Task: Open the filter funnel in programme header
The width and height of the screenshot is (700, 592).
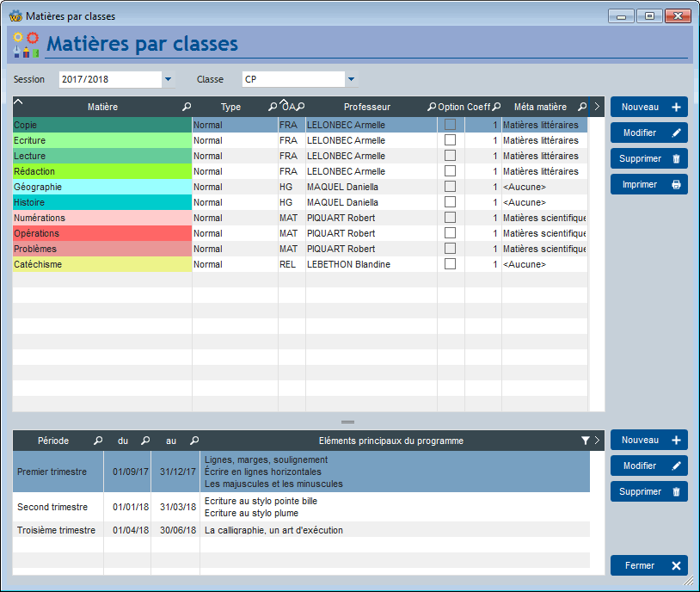Action: (586, 441)
